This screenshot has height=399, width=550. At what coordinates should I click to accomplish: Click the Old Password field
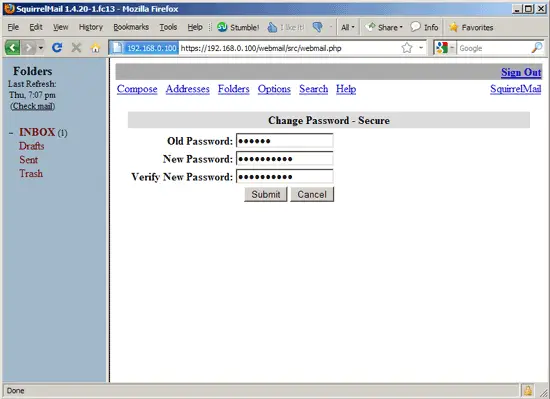tap(284, 141)
